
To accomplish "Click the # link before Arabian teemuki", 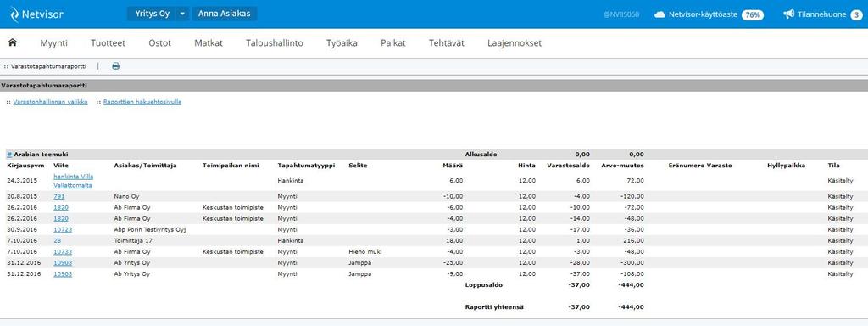I will point(9,155).
